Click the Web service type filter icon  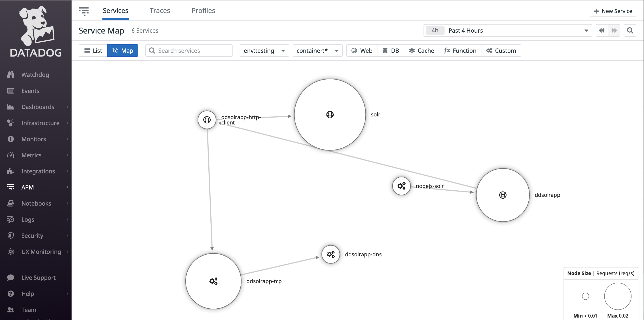coord(354,51)
